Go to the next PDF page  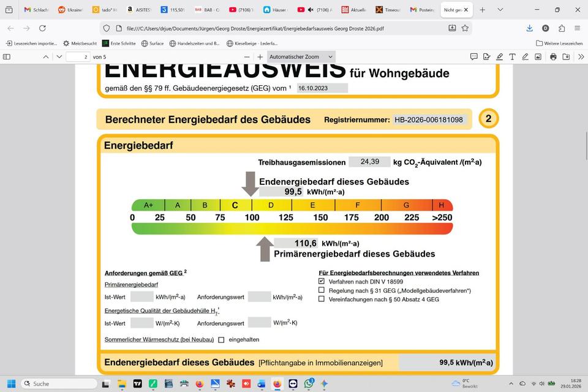click(59, 56)
